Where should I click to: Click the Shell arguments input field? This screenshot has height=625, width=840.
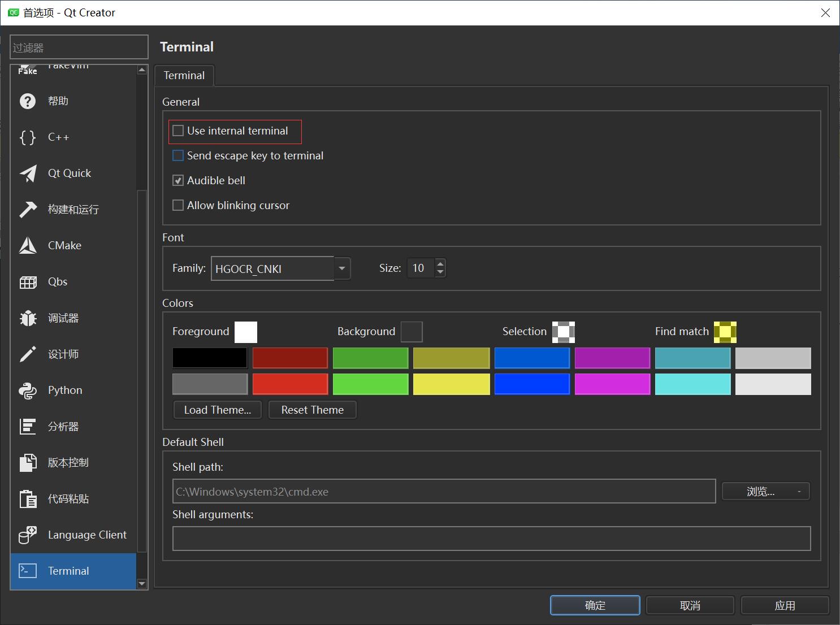tap(492, 539)
